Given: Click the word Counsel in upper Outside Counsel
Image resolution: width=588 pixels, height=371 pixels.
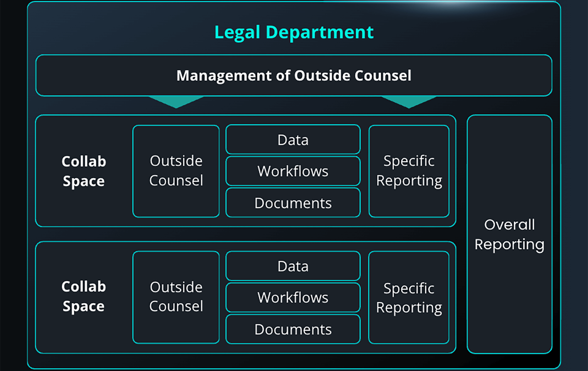Looking at the screenshot, I should pyautogui.click(x=176, y=180).
